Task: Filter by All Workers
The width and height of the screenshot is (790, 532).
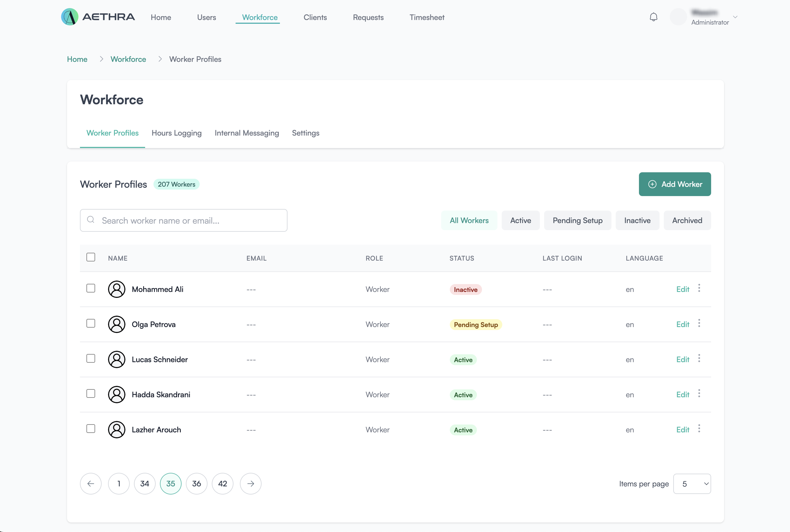Action: coord(469,221)
